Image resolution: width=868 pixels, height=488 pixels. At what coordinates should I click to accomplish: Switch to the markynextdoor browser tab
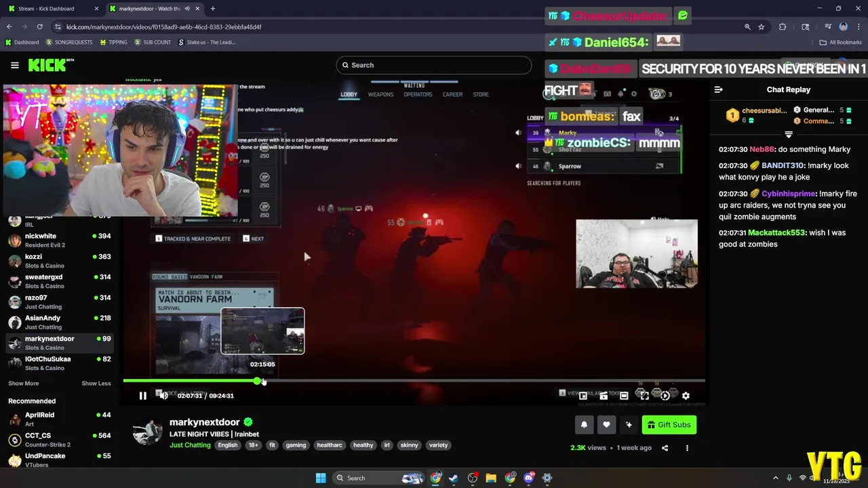point(155,9)
